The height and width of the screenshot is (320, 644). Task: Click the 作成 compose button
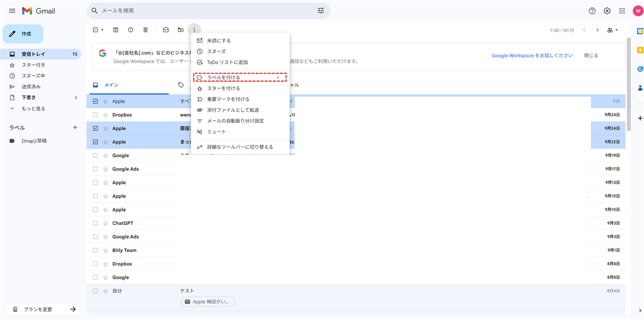click(x=23, y=34)
